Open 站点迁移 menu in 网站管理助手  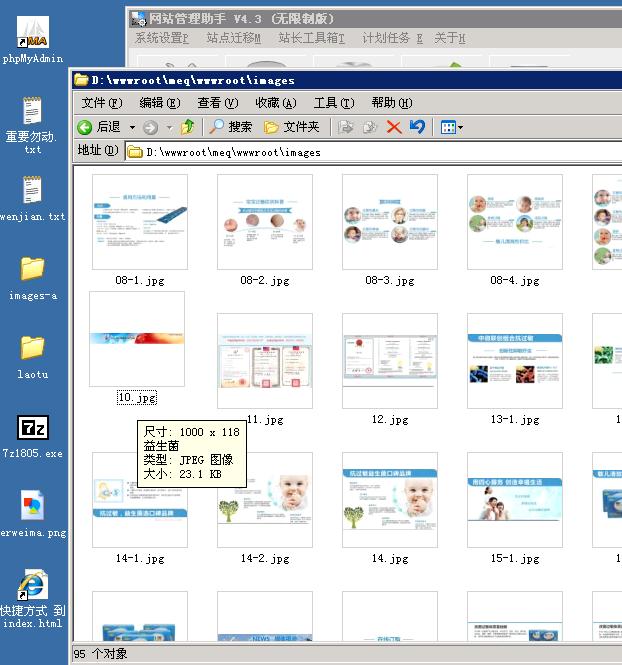[233, 38]
